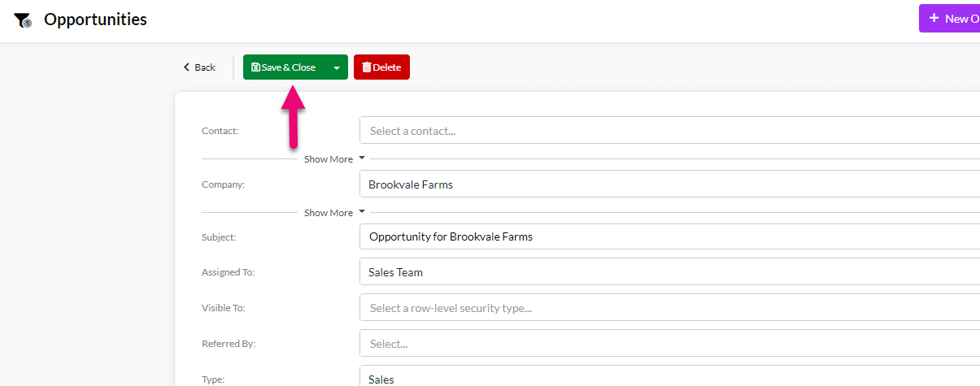Viewport: 980px width, 386px height.
Task: Expand Show More below the Company field
Action: (334, 213)
